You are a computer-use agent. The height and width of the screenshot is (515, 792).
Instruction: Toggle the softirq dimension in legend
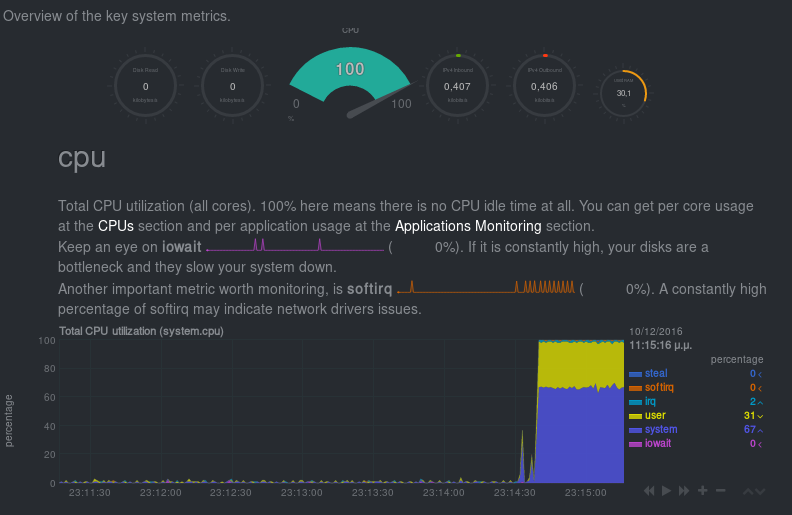pyautogui.click(x=659, y=387)
